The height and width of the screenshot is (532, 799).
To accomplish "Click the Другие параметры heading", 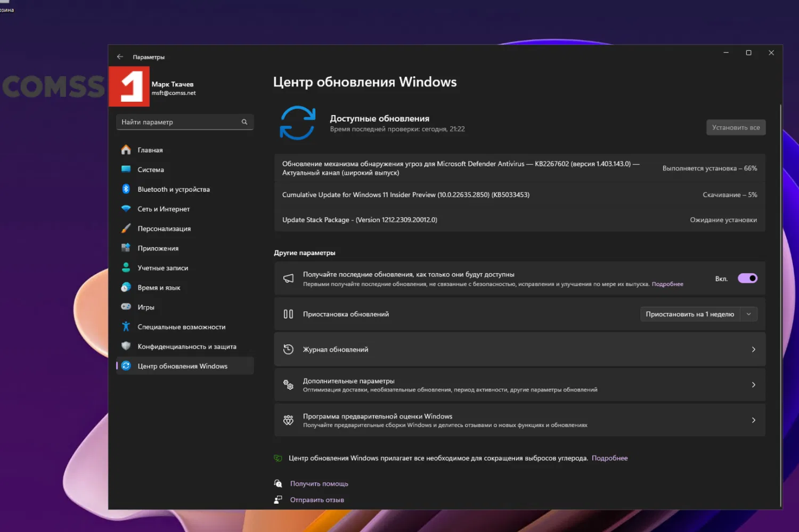I will coord(305,252).
